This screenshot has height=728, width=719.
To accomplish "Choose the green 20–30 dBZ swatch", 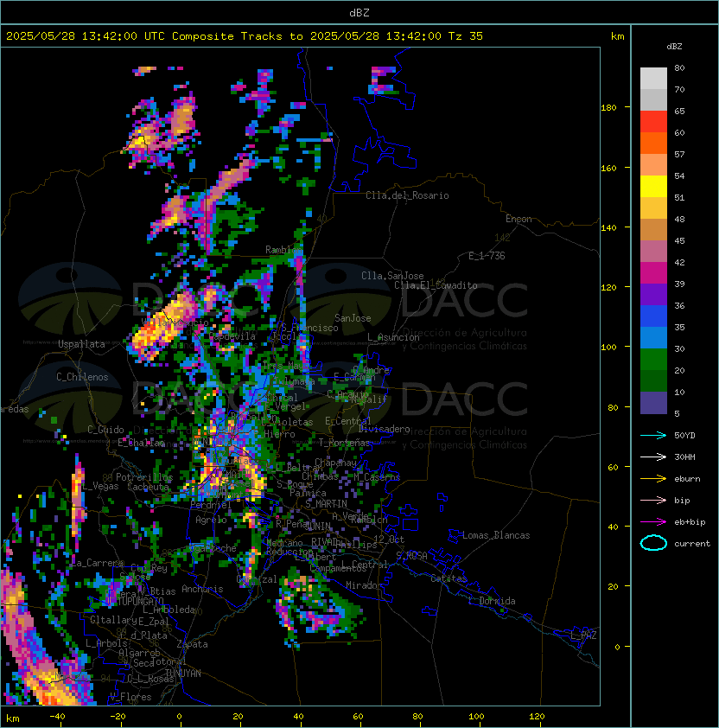I will (x=653, y=360).
